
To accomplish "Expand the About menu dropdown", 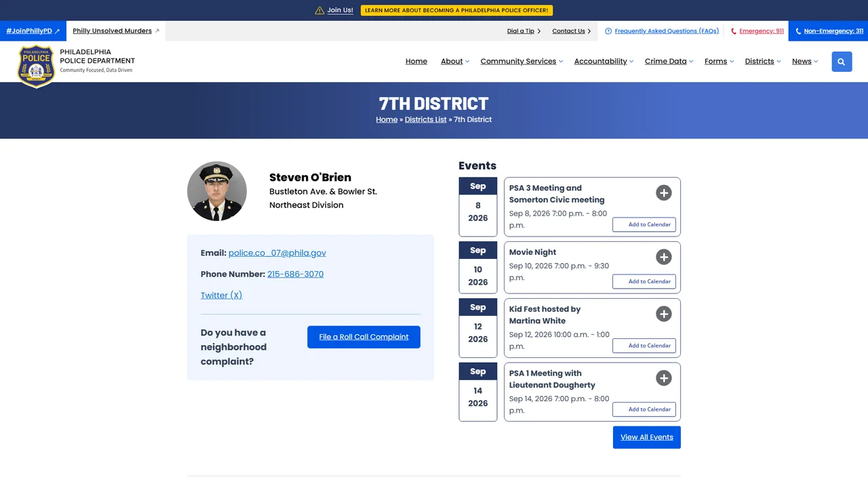I will click(x=455, y=61).
